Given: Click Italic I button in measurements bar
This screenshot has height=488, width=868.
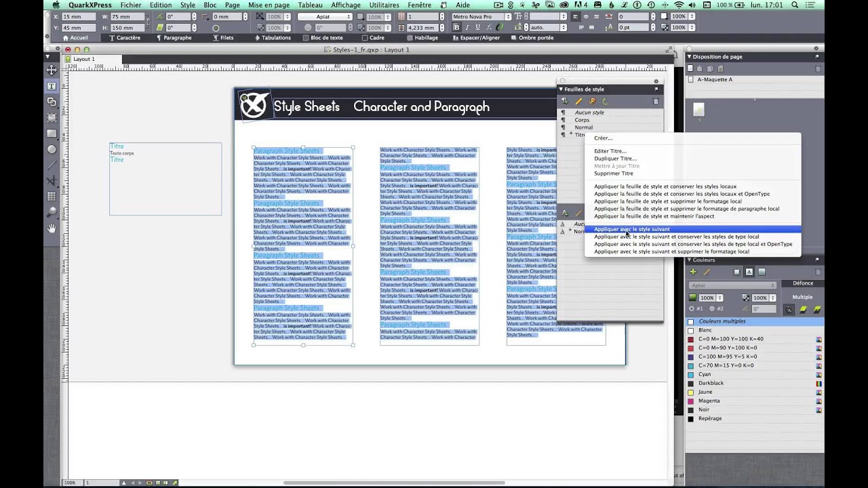Looking at the screenshot, I should click(x=466, y=28).
